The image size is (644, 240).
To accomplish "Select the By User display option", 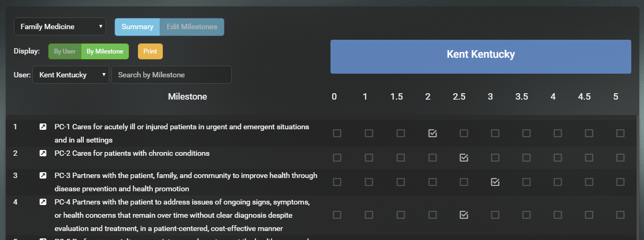I will (65, 51).
